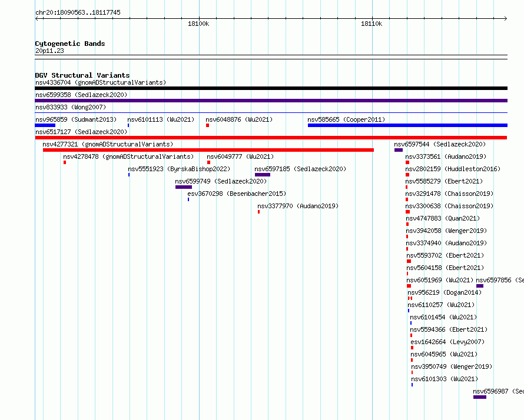Select the purple nsv6597185 variant bar
524x420 pixels.
coord(263,175)
